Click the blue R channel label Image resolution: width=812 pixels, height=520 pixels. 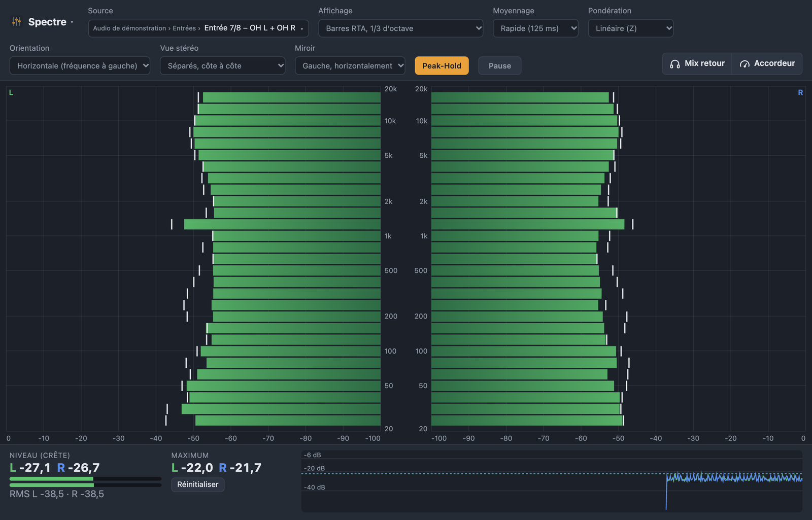click(800, 93)
